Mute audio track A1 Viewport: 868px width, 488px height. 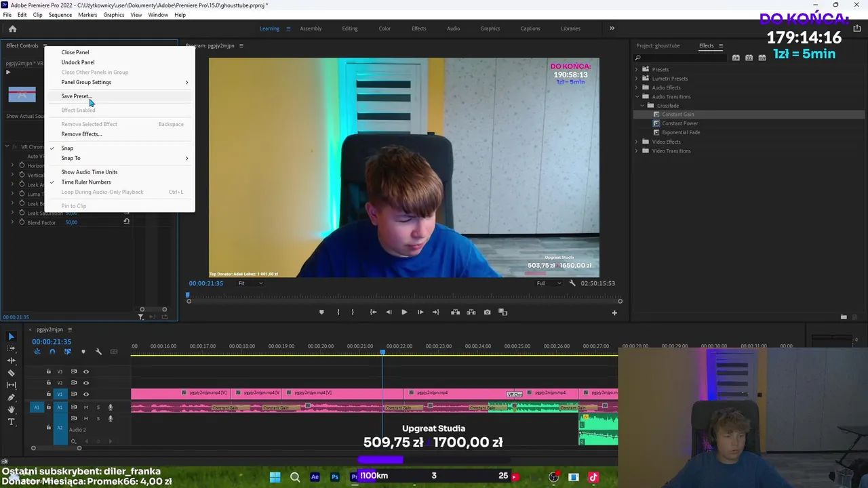(85, 407)
